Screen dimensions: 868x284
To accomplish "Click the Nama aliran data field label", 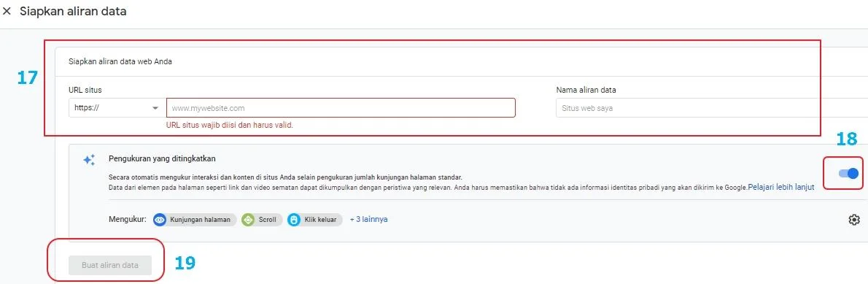I will (586, 90).
